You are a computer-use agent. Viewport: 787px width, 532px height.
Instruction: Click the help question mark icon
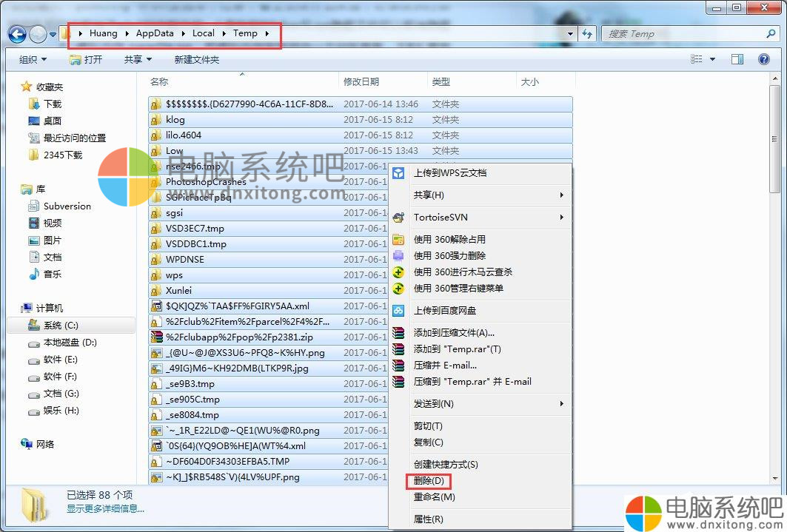pyautogui.click(x=763, y=59)
